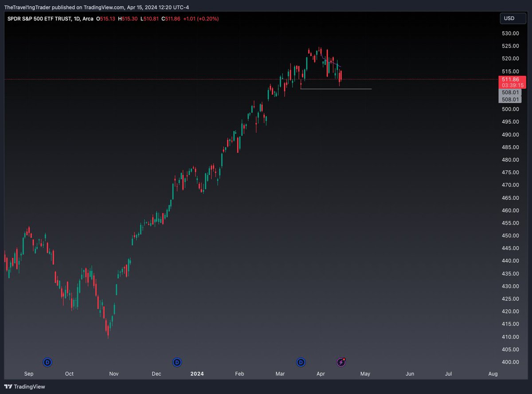
Task: Click the Feb label on time axis
Action: click(x=239, y=374)
